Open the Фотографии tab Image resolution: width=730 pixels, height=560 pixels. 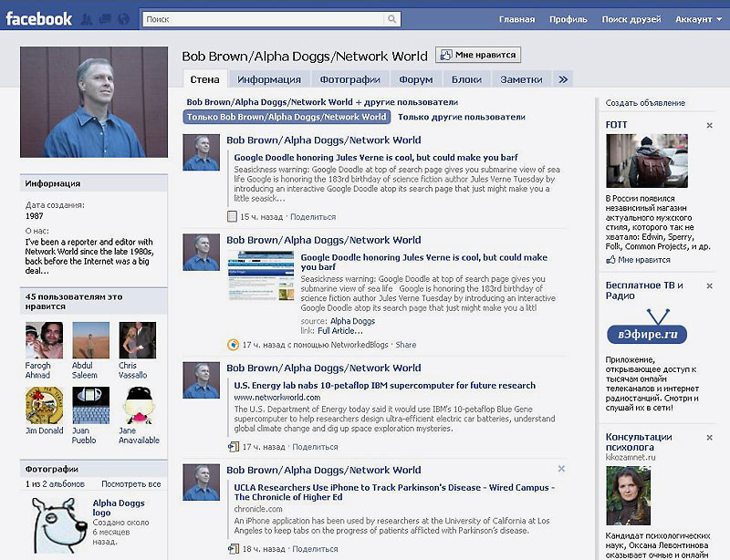point(350,79)
